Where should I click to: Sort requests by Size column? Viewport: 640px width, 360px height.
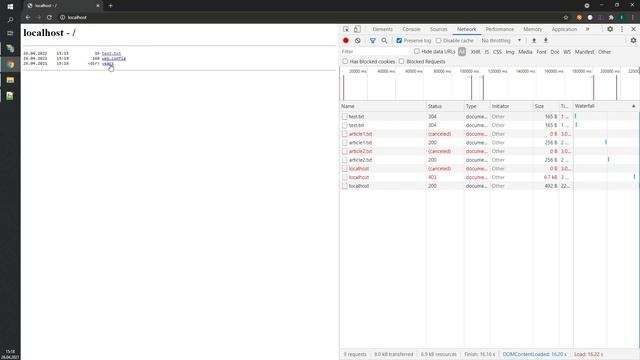click(x=546, y=106)
